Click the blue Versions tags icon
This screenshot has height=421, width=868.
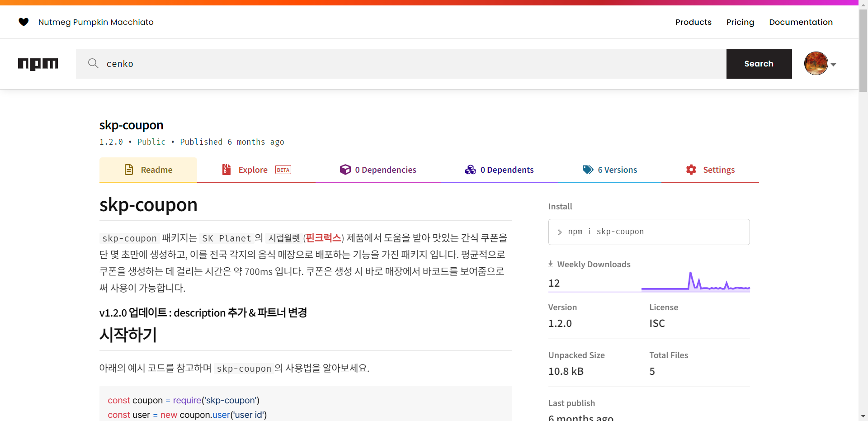[588, 170]
